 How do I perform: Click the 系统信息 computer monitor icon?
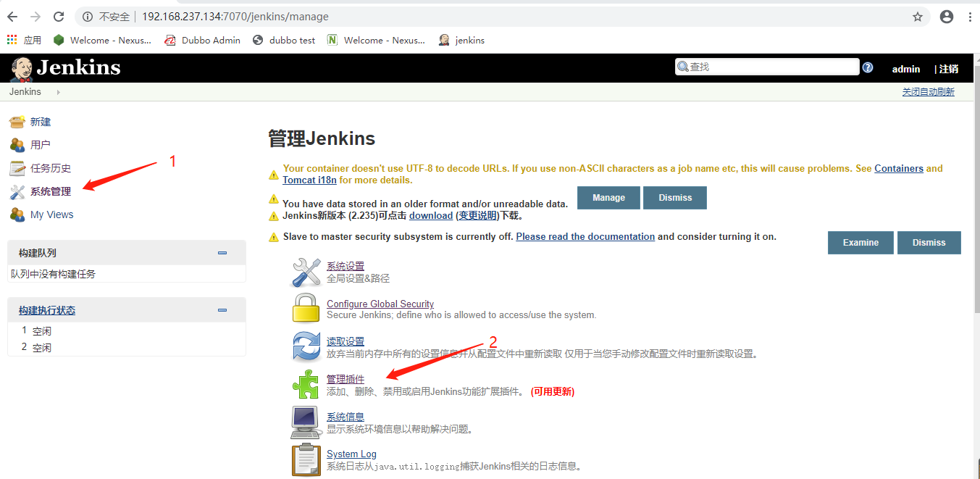306,421
